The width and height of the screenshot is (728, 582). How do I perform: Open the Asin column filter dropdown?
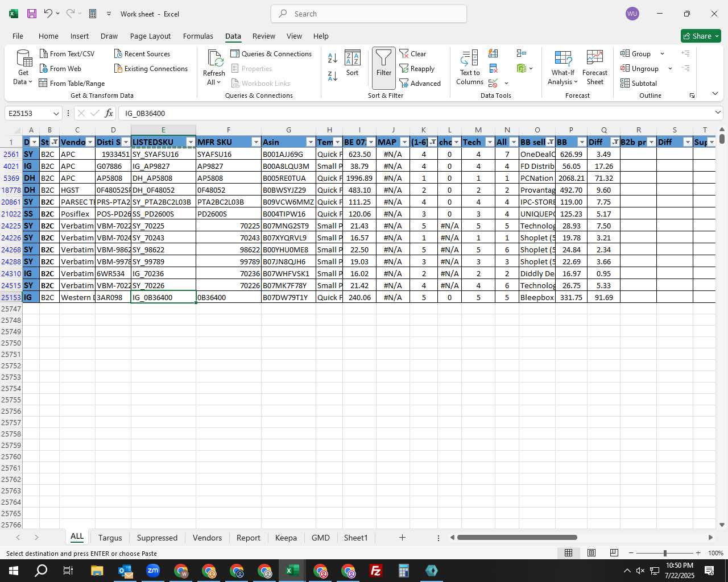pos(311,142)
